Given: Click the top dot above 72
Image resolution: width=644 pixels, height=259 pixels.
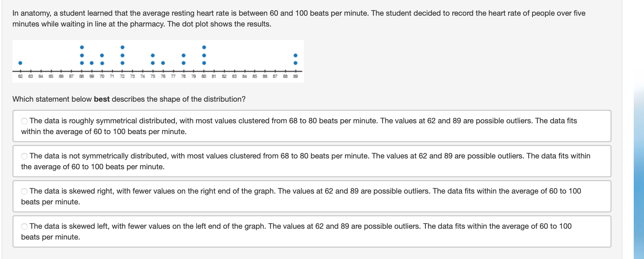Looking at the screenshot, I should [122, 48].
